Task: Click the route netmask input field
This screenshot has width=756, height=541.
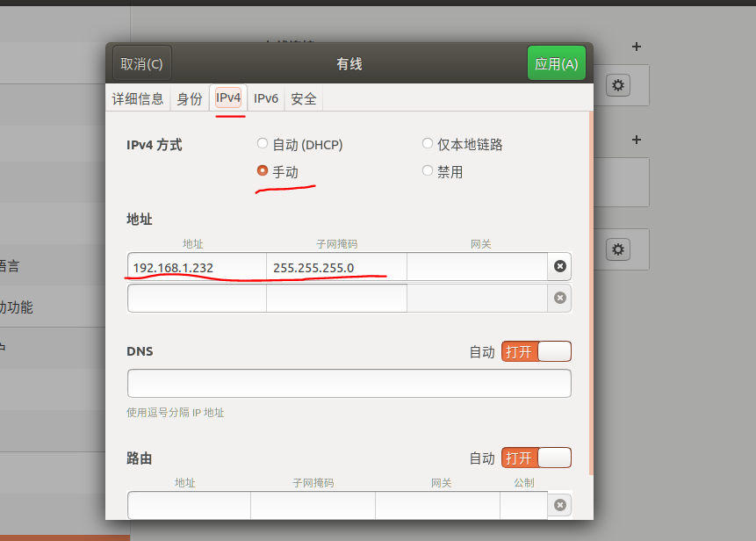Action: (313, 505)
